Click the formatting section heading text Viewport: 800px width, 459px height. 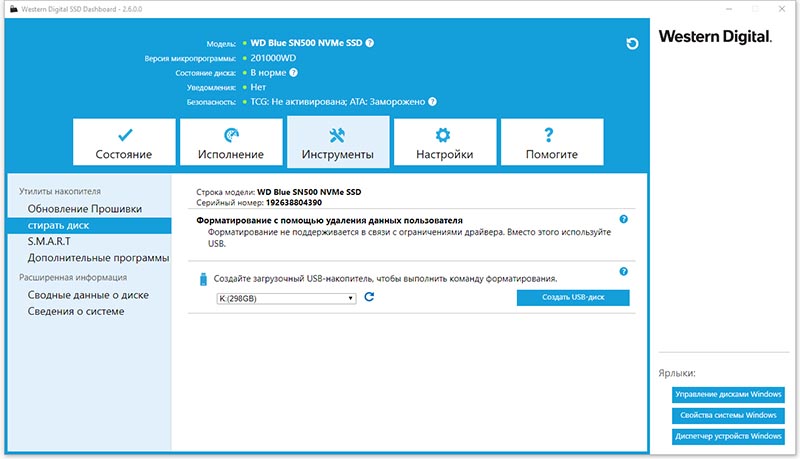330,220
